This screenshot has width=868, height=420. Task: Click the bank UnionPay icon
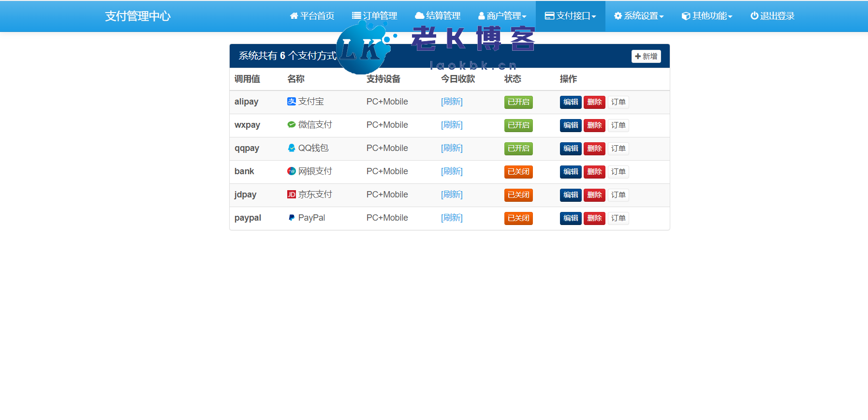291,171
